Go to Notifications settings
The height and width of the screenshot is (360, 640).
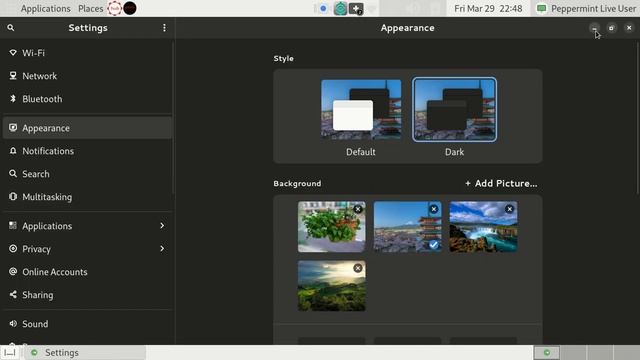pyautogui.click(x=87, y=151)
